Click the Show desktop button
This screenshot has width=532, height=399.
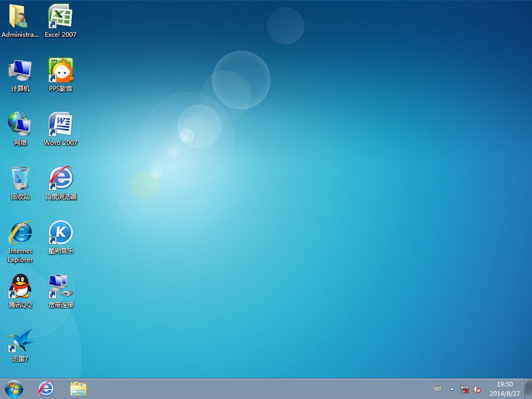528,389
